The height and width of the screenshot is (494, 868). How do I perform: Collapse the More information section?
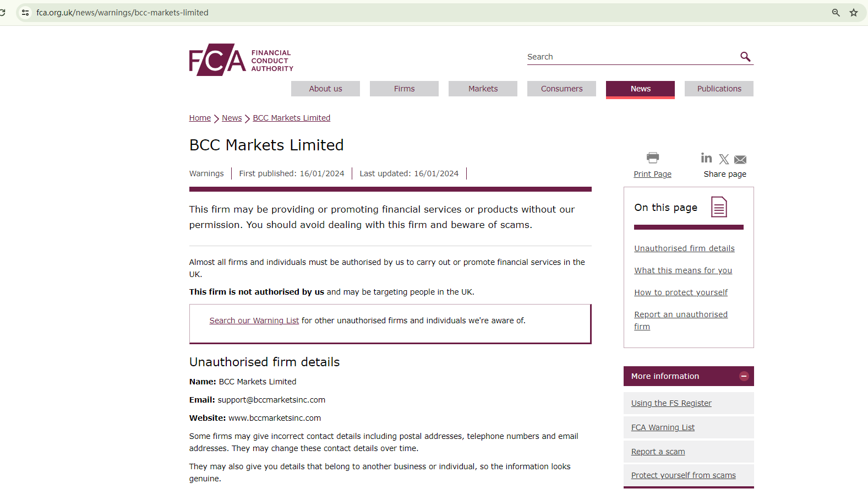744,376
